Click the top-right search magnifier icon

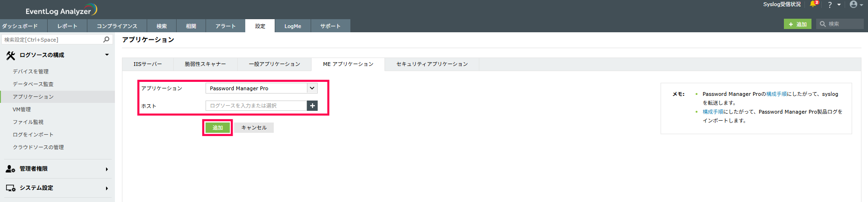823,24
